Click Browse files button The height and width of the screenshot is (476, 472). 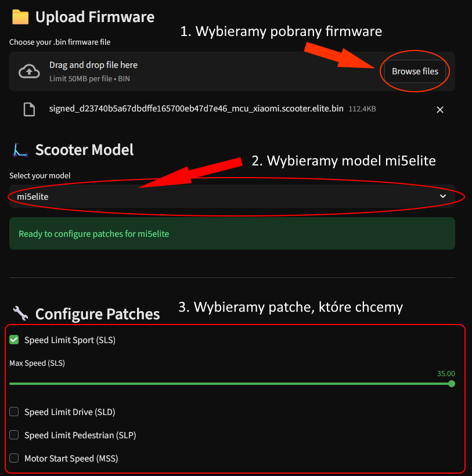pos(415,71)
